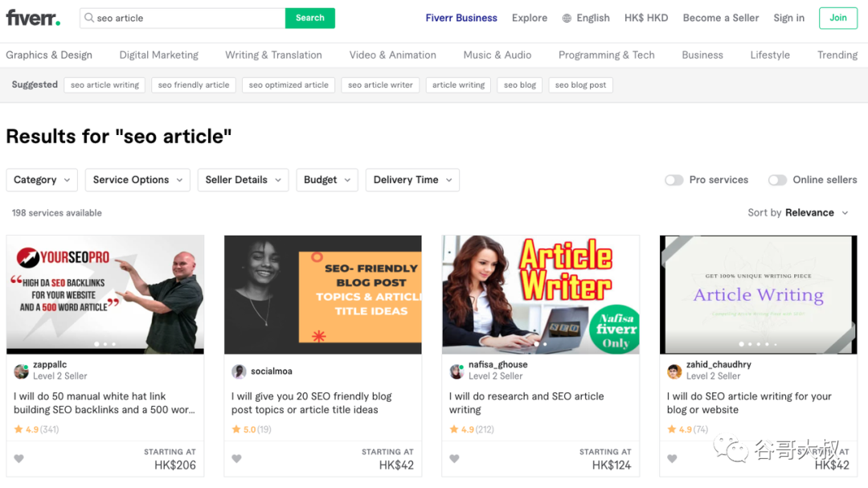
Task: Open the Article Writer gig thumbnail
Action: 540,295
